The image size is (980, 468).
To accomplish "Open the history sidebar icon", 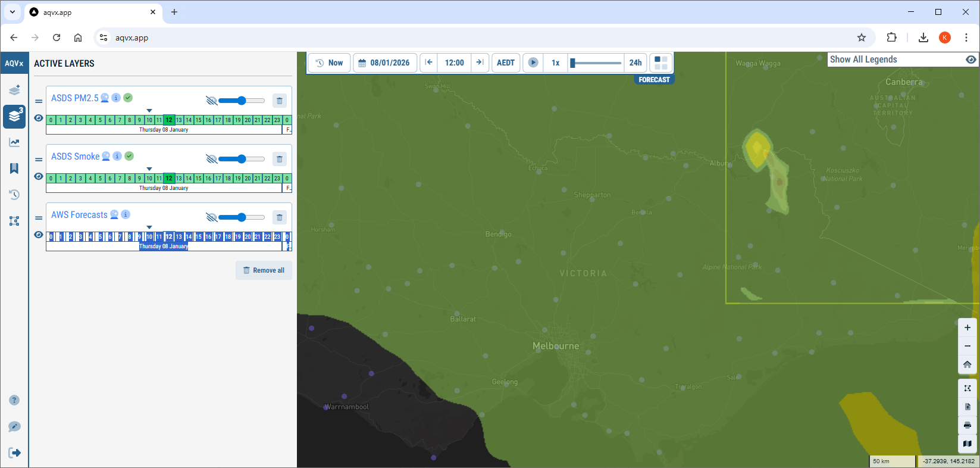I will [x=14, y=195].
